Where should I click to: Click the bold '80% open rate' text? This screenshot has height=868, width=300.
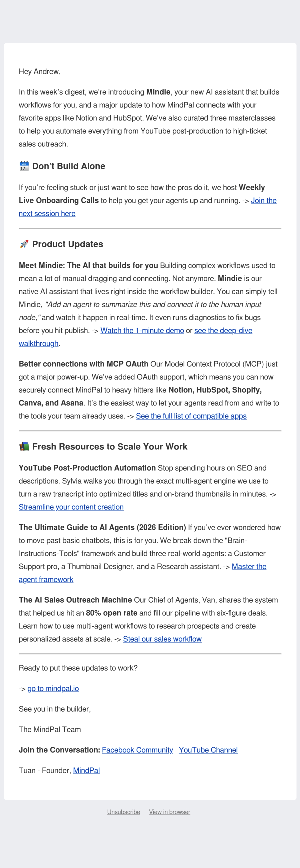[111, 613]
